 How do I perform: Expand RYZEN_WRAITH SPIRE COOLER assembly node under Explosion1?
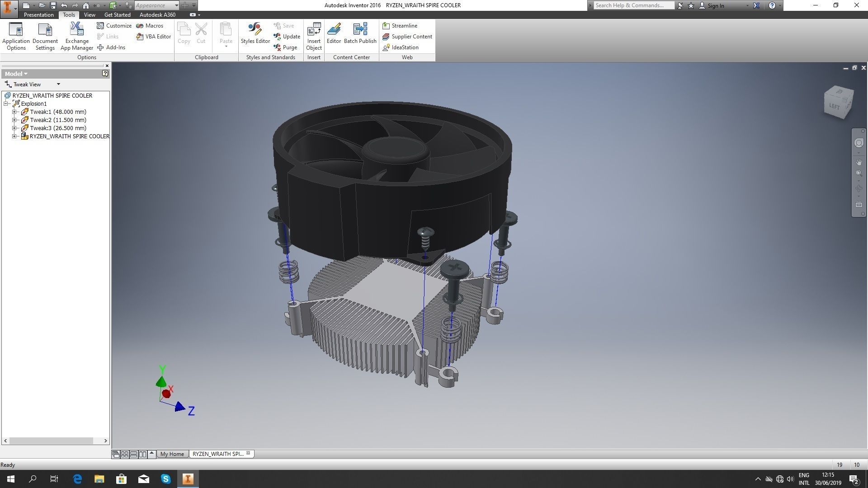tap(14, 136)
